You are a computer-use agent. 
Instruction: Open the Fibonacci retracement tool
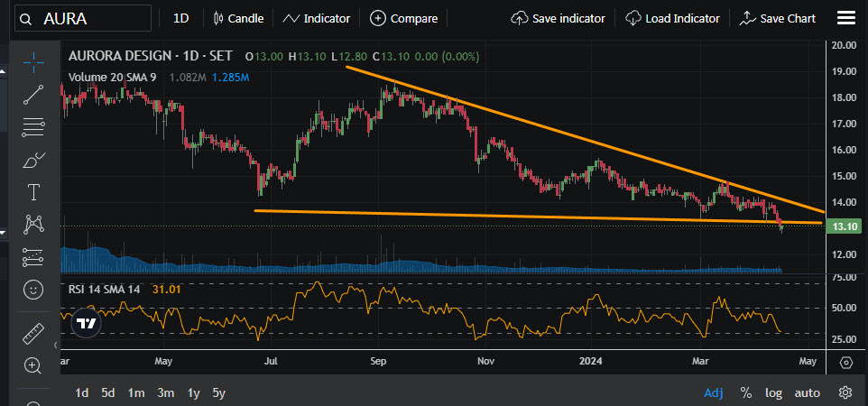pyautogui.click(x=33, y=127)
